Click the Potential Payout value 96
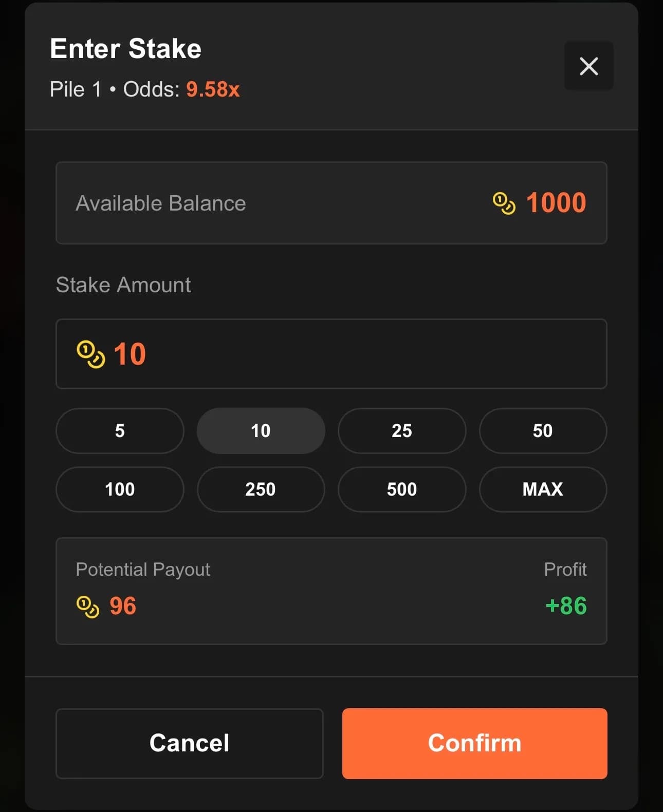Screen dimensions: 663x812 122,606
